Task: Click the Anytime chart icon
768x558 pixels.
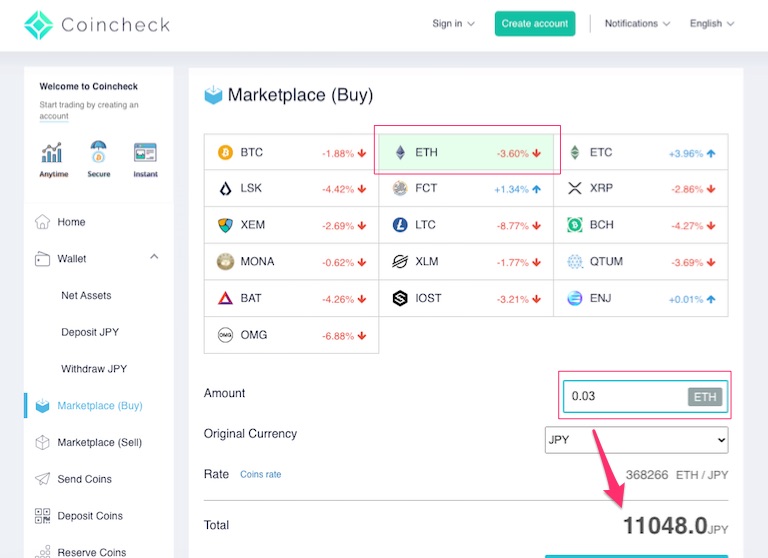Action: pos(52,153)
